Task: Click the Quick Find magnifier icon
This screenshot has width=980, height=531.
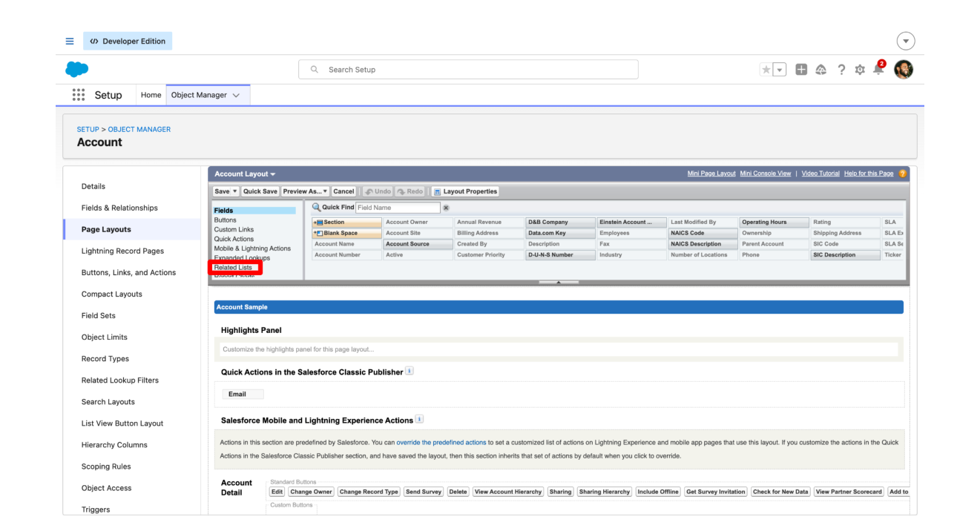Action: pos(315,208)
